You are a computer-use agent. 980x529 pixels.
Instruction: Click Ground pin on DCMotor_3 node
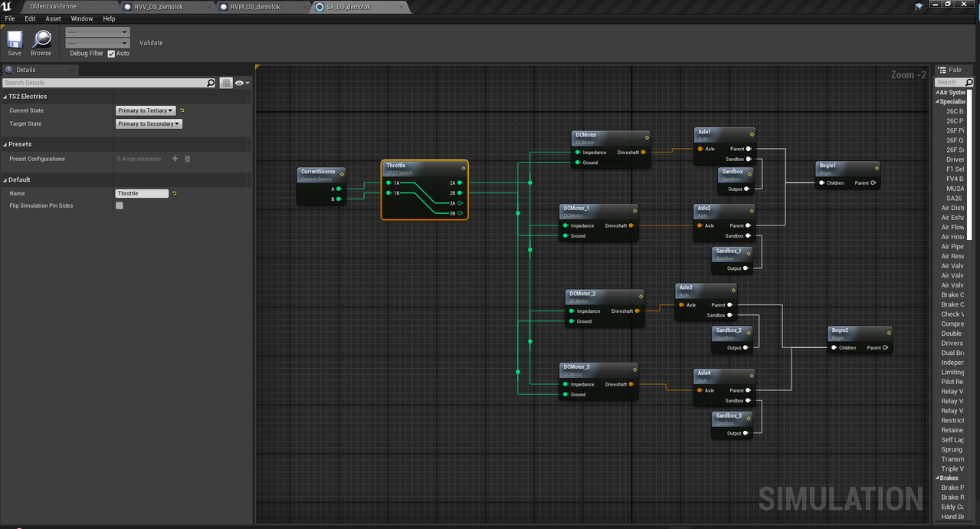point(565,395)
